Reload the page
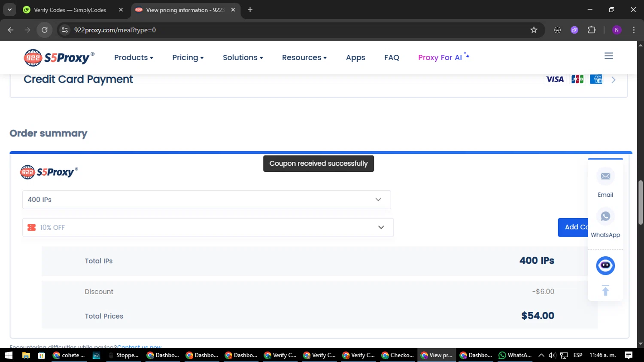 (x=45, y=30)
